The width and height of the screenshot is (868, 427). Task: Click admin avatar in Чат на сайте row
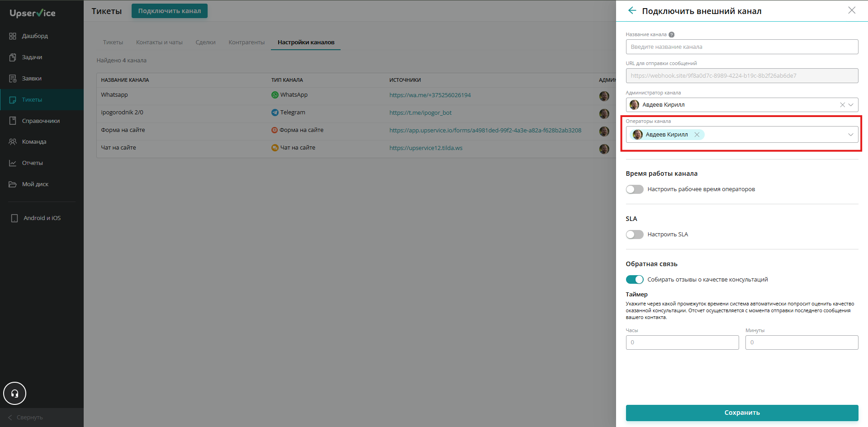[604, 149]
